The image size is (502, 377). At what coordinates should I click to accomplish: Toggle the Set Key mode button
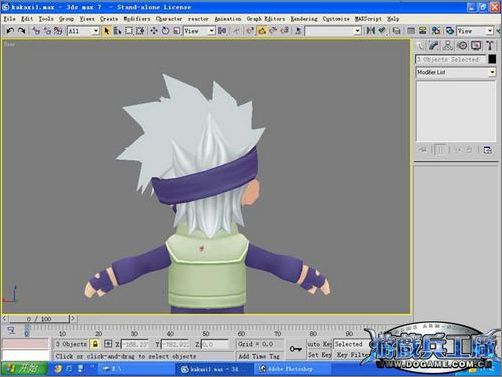[319, 355]
